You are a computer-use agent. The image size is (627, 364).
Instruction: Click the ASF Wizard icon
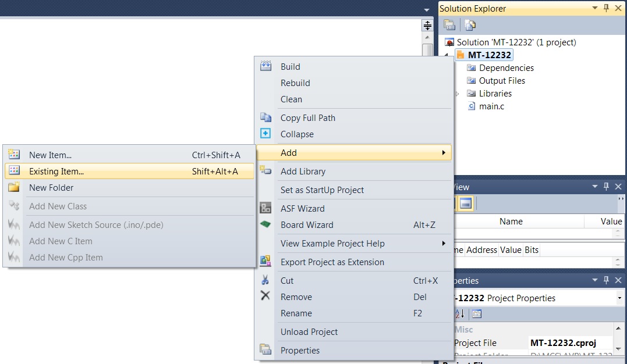click(265, 208)
